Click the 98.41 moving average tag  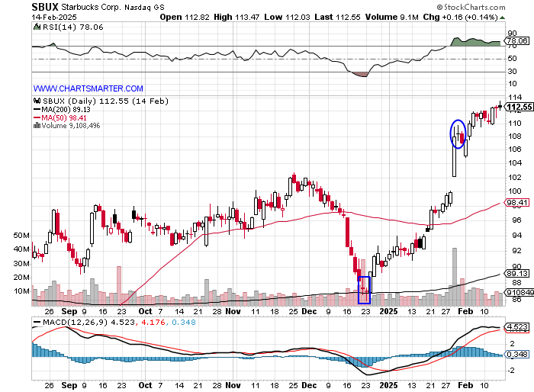[516, 203]
